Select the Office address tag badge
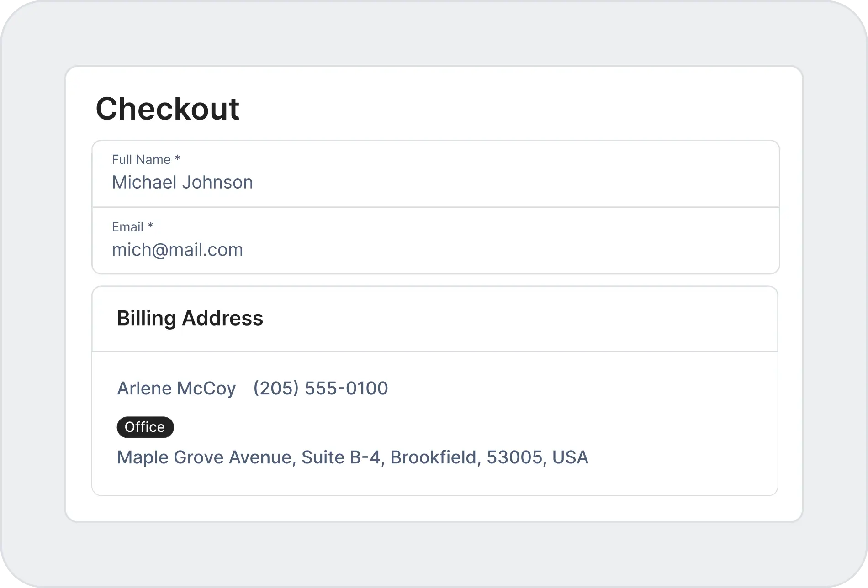The width and height of the screenshot is (868, 588). pos(145,427)
